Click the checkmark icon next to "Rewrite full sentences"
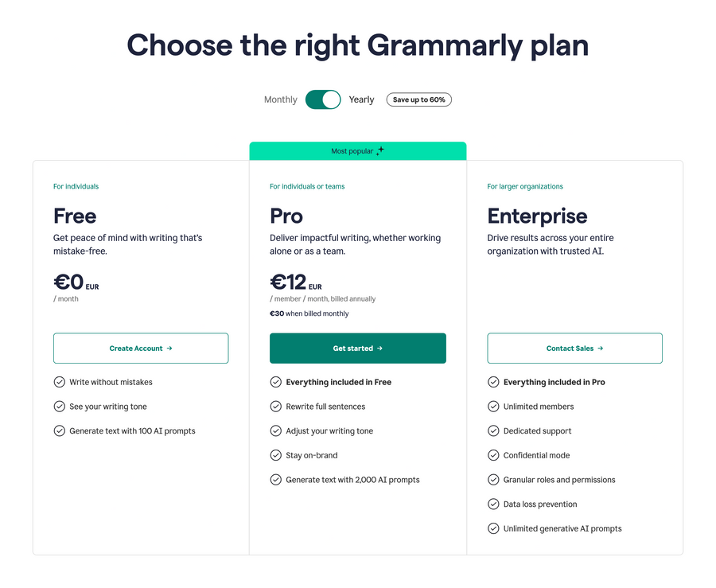The image size is (716, 588). point(275,406)
